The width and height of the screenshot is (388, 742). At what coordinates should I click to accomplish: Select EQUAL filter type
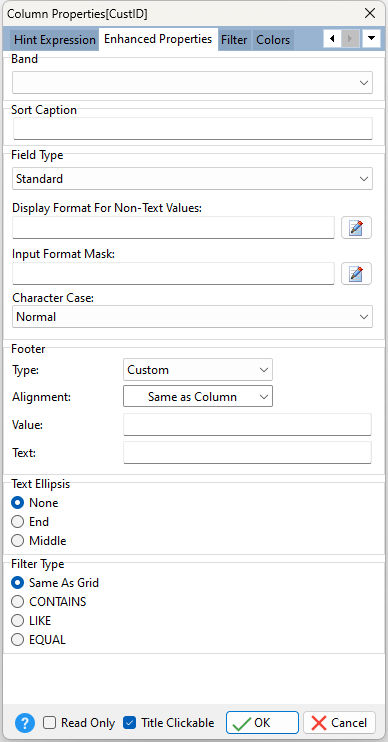pos(18,640)
